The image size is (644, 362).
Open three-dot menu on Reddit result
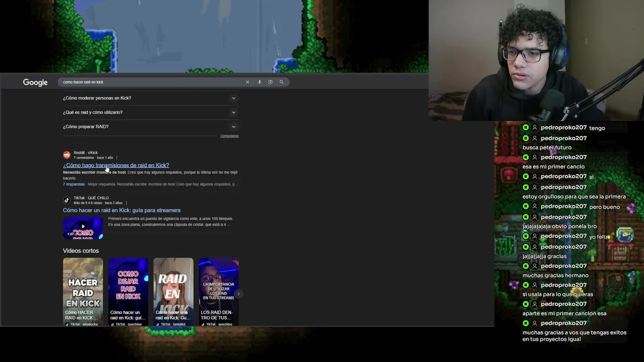pos(117,158)
